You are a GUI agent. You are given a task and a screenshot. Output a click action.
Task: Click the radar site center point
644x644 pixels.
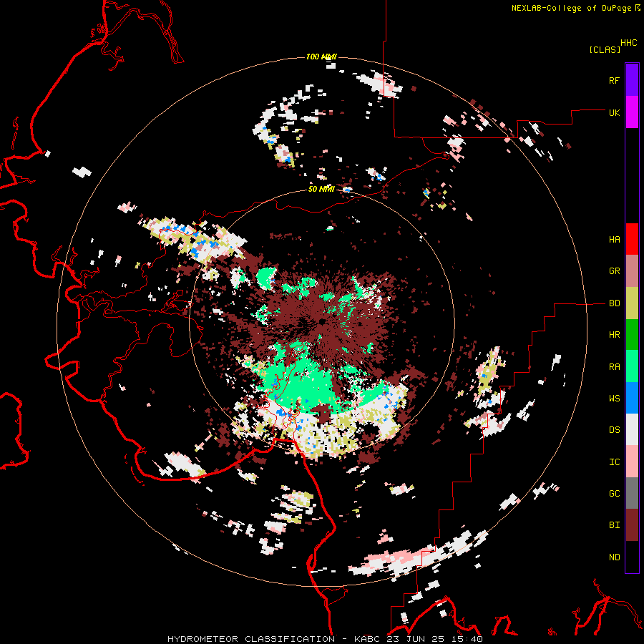(x=322, y=321)
